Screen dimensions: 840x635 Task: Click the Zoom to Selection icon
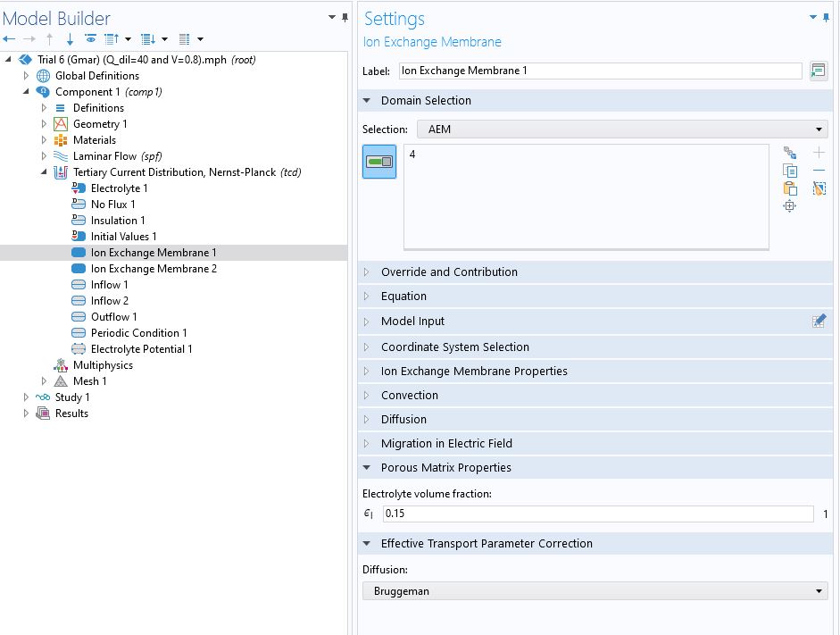click(x=789, y=206)
